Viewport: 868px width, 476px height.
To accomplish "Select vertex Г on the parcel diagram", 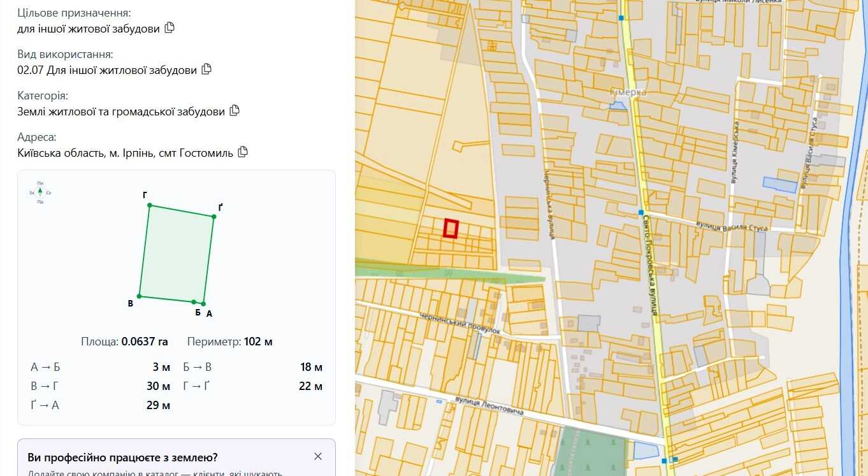I will pos(150,205).
